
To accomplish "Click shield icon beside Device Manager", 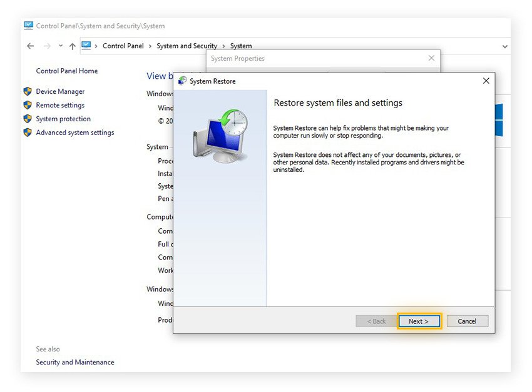I will coord(28,91).
